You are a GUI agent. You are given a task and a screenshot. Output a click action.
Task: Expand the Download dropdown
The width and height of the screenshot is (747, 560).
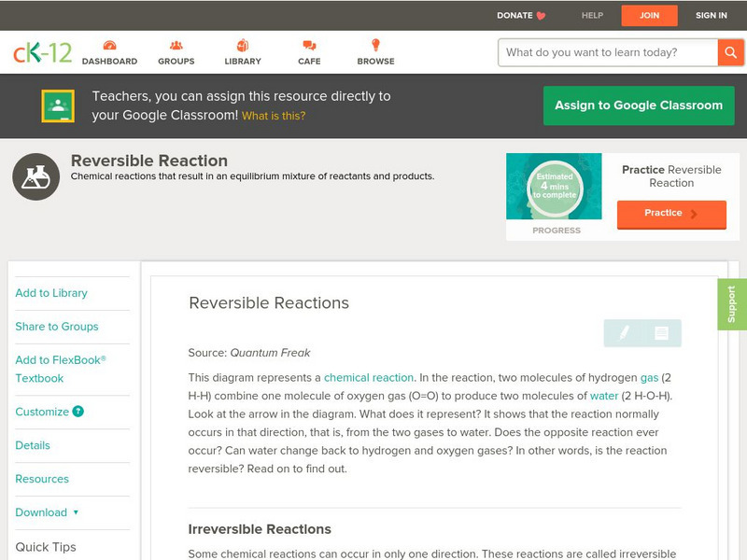(x=47, y=512)
